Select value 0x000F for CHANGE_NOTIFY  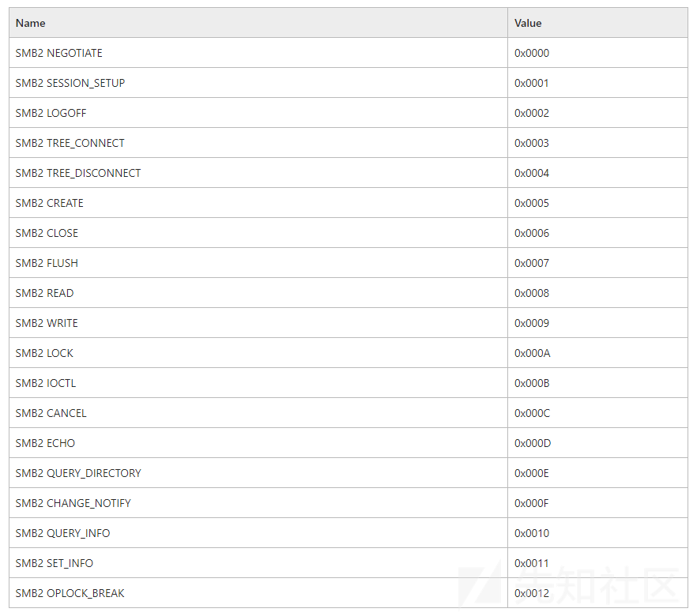pyautogui.click(x=531, y=503)
